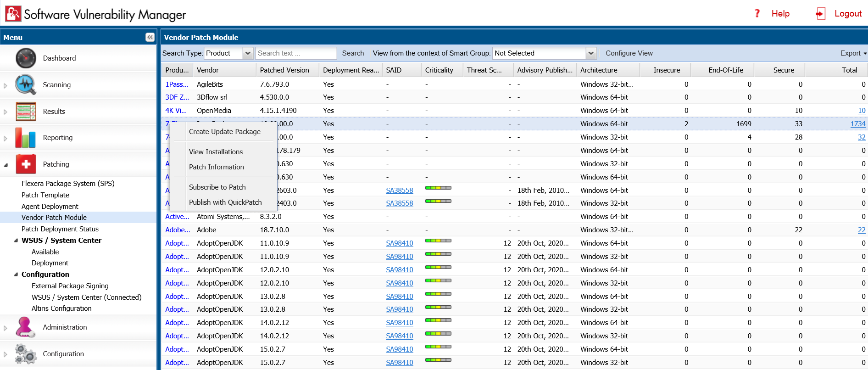This screenshot has height=370, width=868.
Task: Click the Results list icon
Action: (x=26, y=112)
